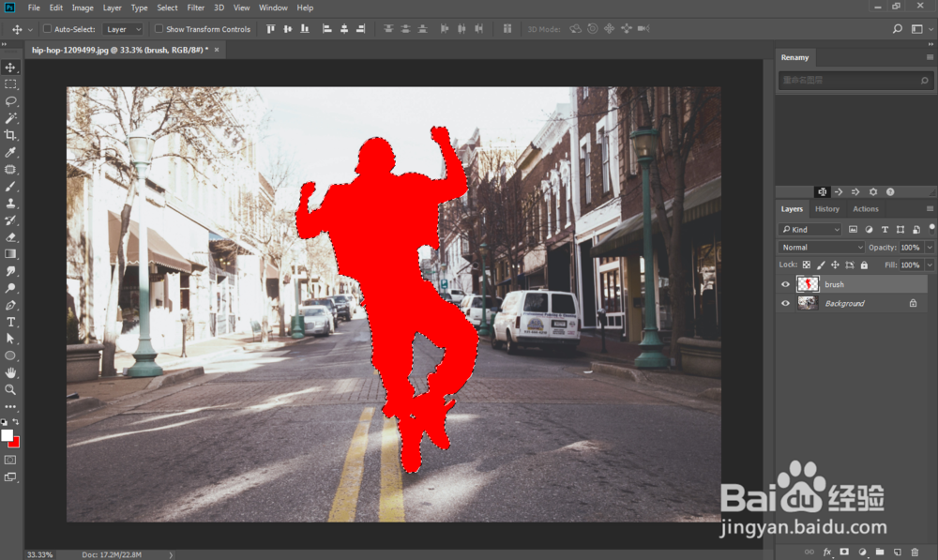
Task: Change the screen mode
Action: pyautogui.click(x=10, y=477)
